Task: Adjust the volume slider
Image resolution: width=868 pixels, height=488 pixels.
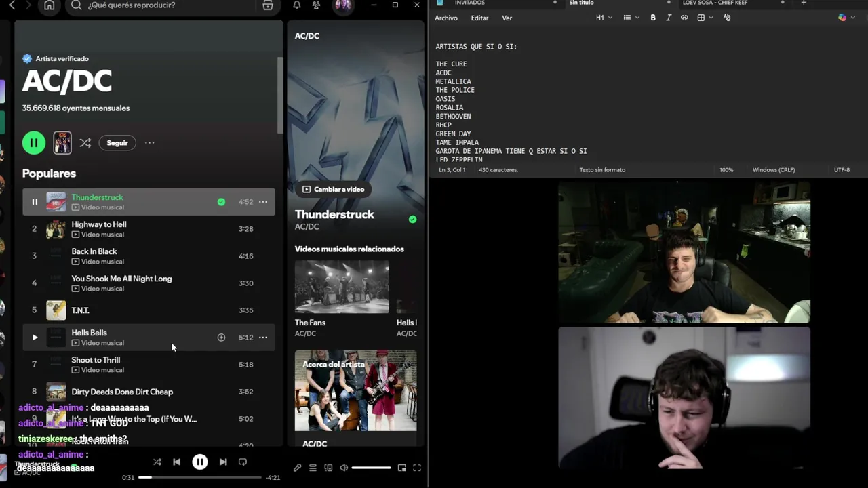Action: (371, 468)
